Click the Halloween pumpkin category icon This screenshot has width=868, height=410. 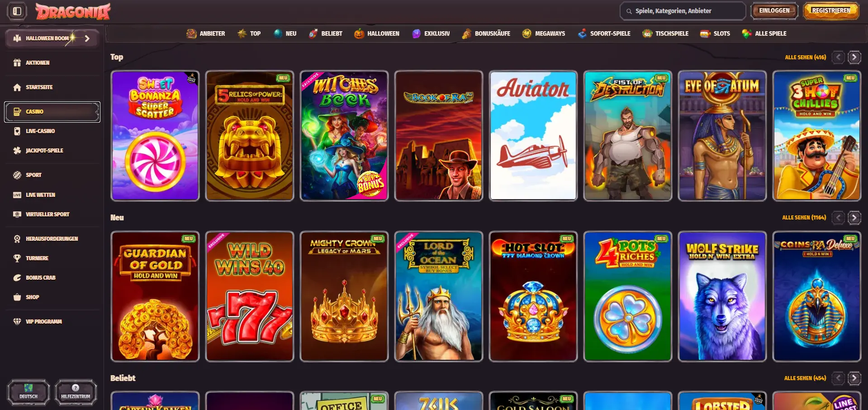(360, 33)
